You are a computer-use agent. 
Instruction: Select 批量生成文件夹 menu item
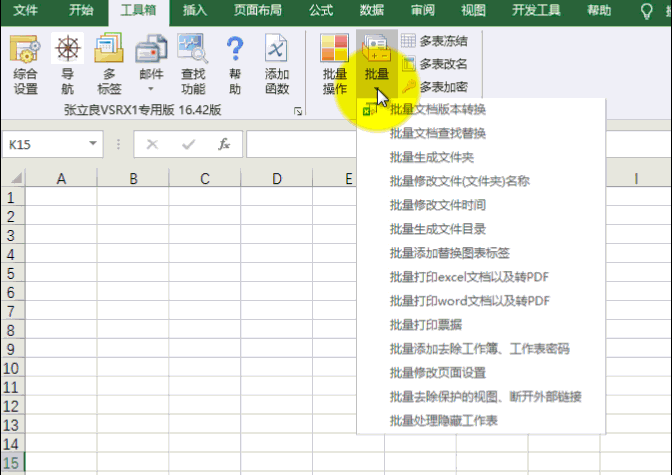point(432,157)
